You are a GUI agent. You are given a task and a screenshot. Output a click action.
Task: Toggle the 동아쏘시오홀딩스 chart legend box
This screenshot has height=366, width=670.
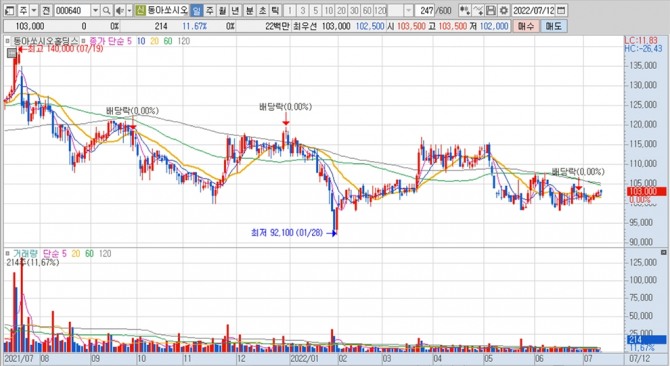(8, 41)
